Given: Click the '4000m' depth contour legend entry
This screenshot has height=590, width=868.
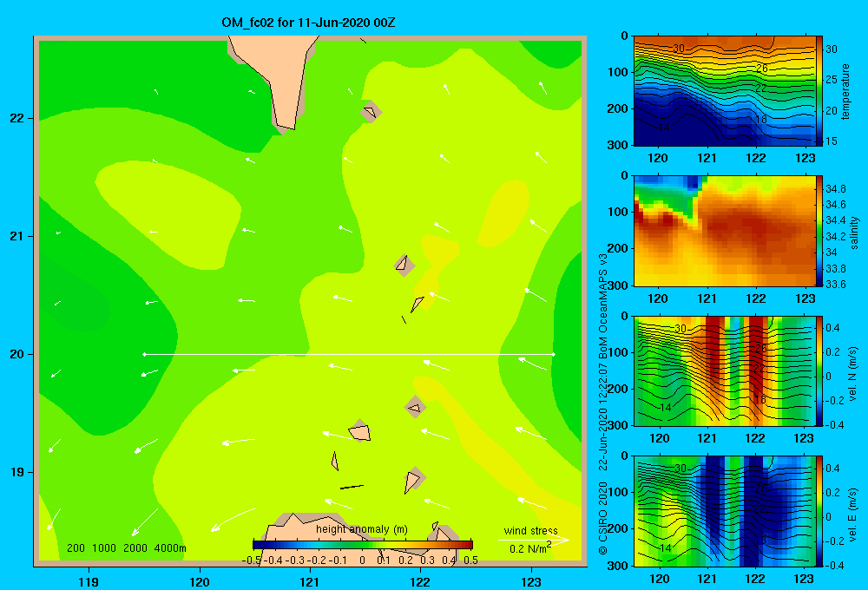Looking at the screenshot, I should click(170, 548).
